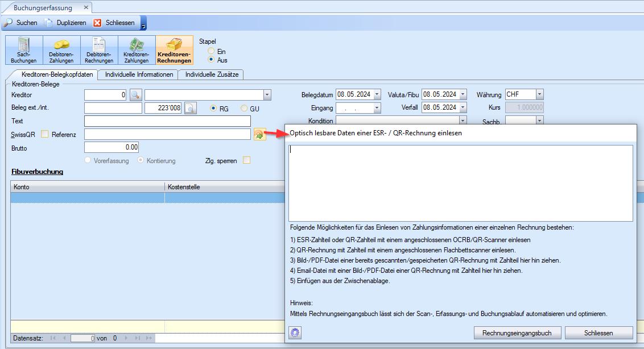Select the GU radio button
The height and width of the screenshot is (349, 644).
pos(245,109)
